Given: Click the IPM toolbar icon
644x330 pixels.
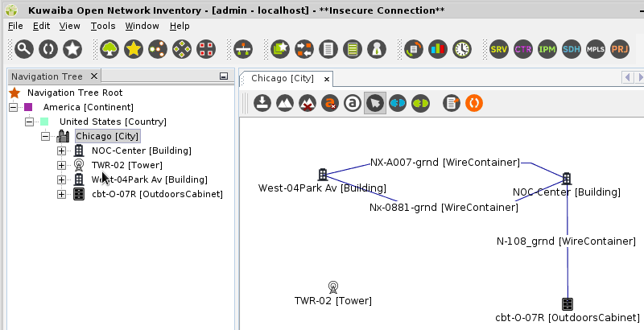Looking at the screenshot, I should coord(547,49).
